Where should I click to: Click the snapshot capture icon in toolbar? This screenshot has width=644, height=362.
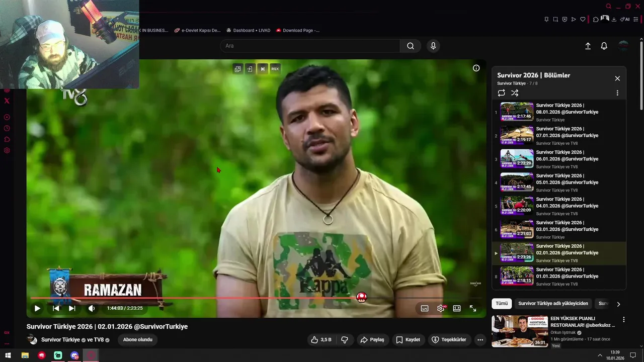(555, 19)
